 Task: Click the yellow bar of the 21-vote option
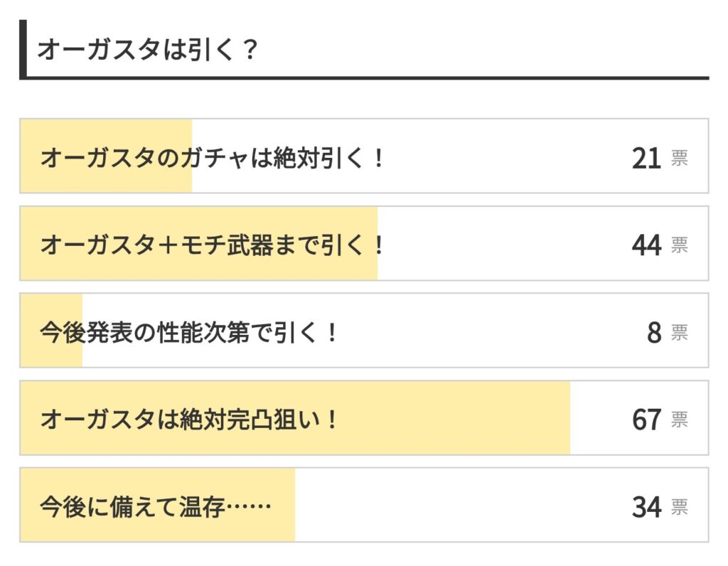click(x=107, y=156)
